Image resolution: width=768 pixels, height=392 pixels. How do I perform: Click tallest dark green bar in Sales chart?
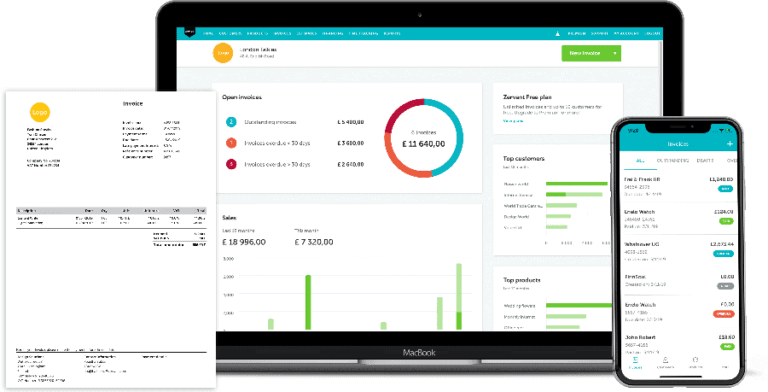point(308,302)
